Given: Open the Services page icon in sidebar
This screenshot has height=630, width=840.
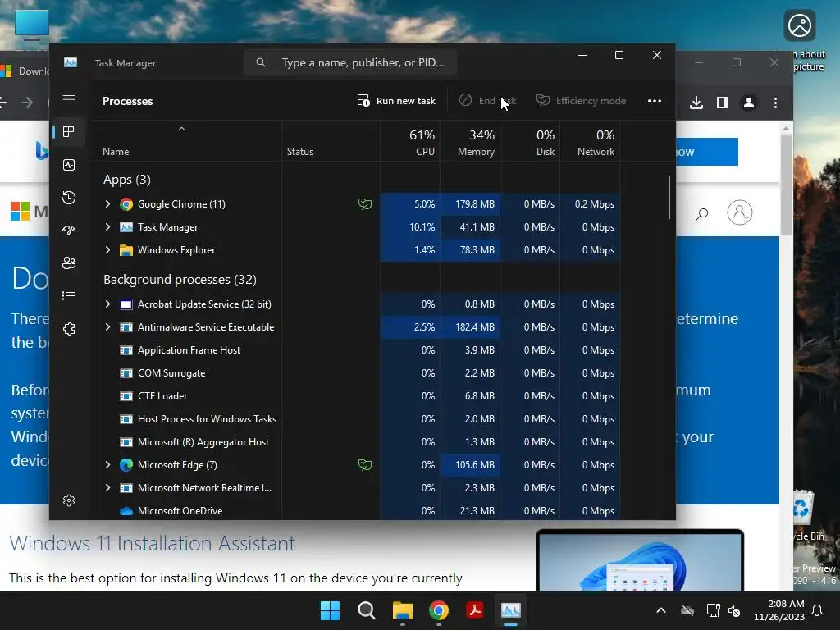Looking at the screenshot, I should 69,329.
